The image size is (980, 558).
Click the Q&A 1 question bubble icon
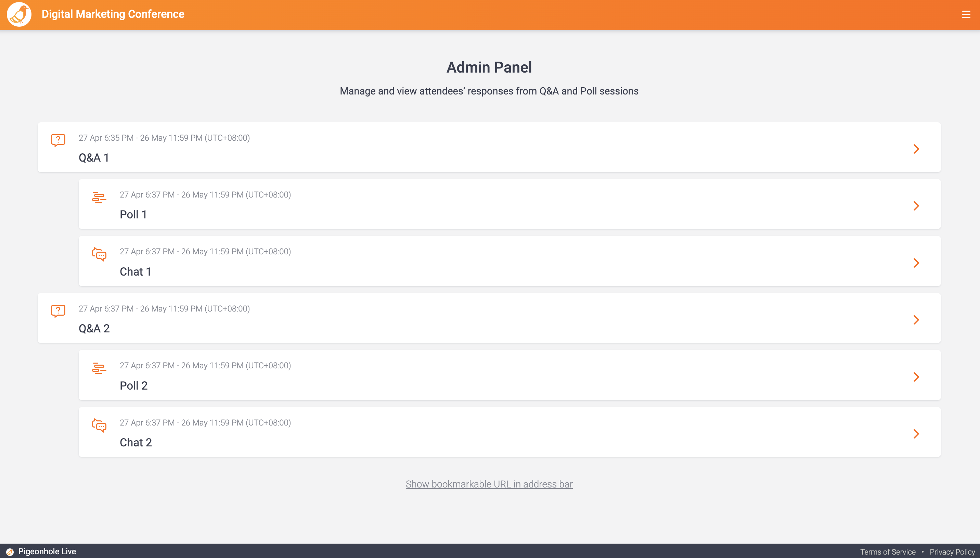(x=58, y=140)
